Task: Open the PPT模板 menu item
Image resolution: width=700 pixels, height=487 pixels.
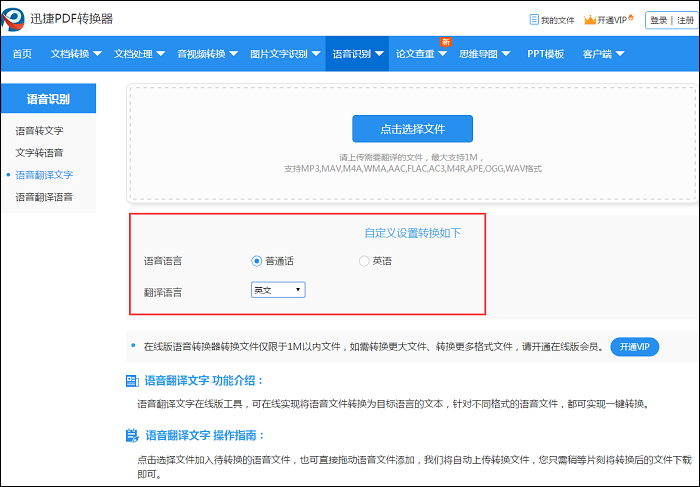Action: pyautogui.click(x=545, y=54)
